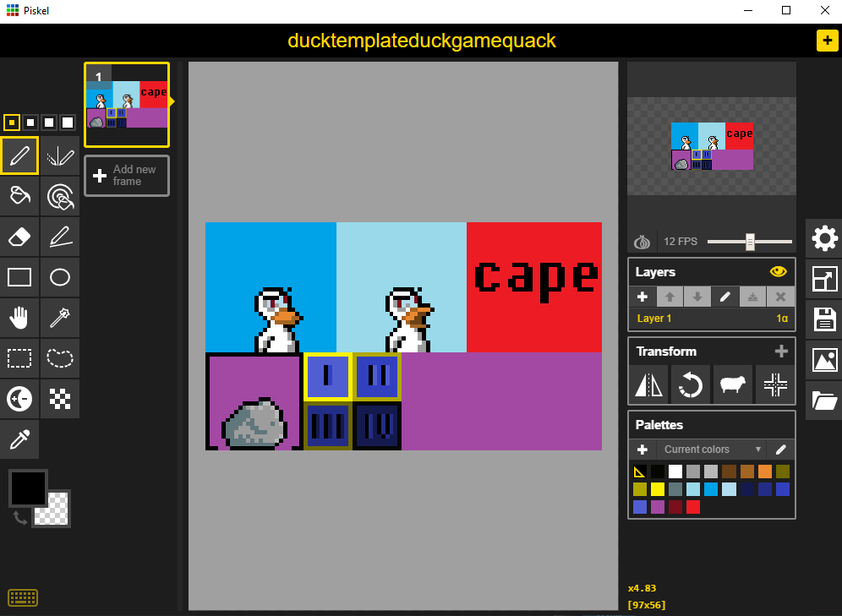Image resolution: width=842 pixels, height=616 pixels.
Task: Adjust the FPS slider handle
Action: (x=750, y=242)
